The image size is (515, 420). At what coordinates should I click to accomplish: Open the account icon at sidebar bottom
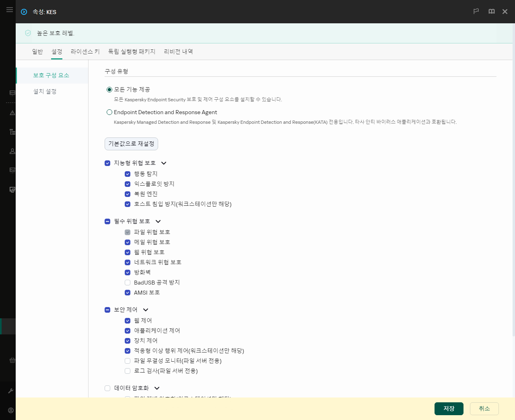12,410
